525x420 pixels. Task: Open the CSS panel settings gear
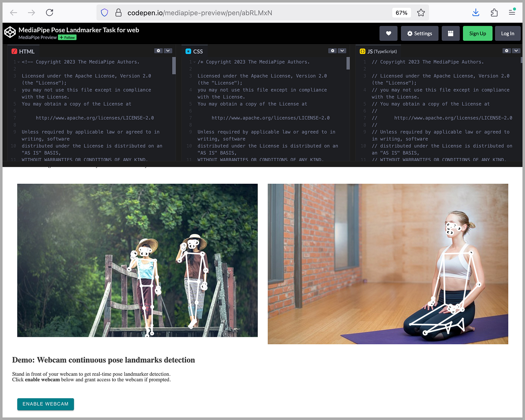332,51
